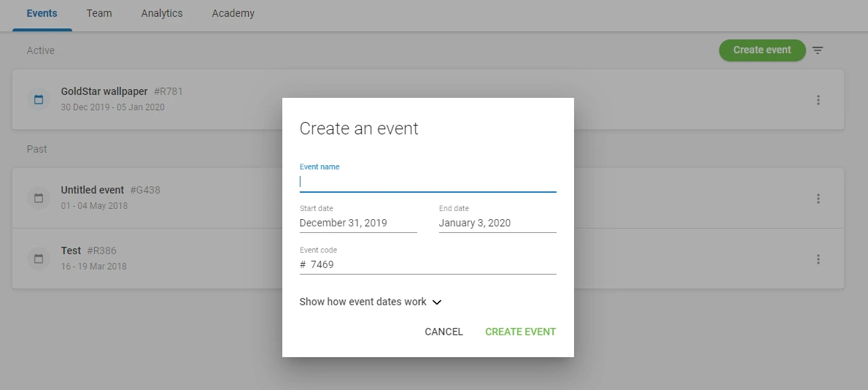Image resolution: width=868 pixels, height=390 pixels.
Task: Click the green Create event button
Action: click(762, 50)
